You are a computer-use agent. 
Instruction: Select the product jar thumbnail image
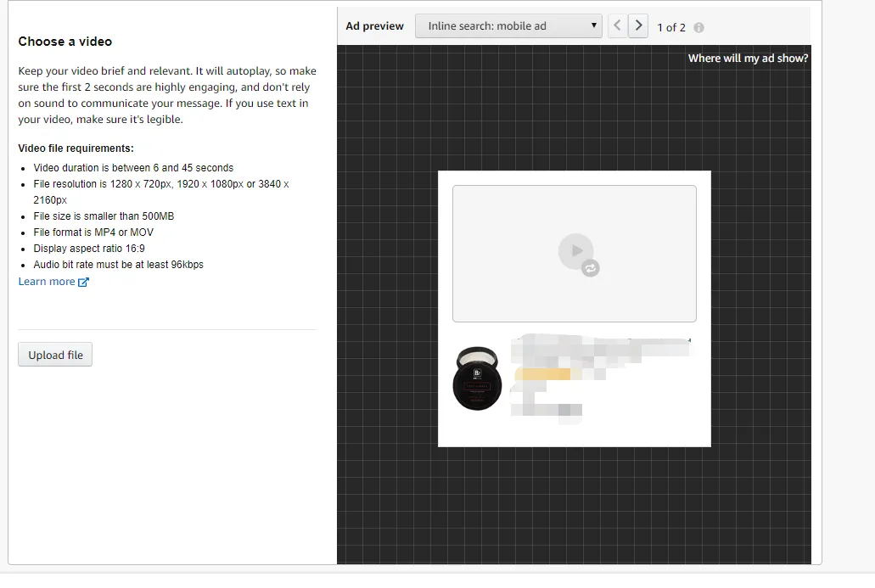pyautogui.click(x=477, y=378)
